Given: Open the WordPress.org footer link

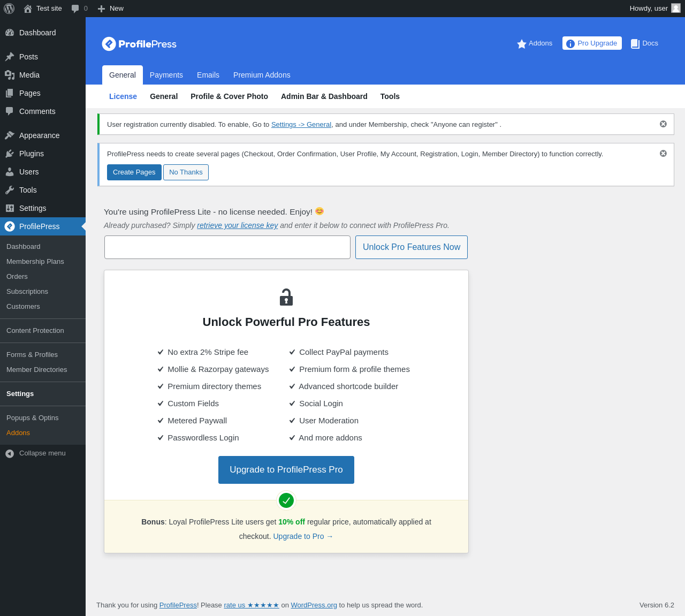Looking at the screenshot, I should pyautogui.click(x=314, y=605).
